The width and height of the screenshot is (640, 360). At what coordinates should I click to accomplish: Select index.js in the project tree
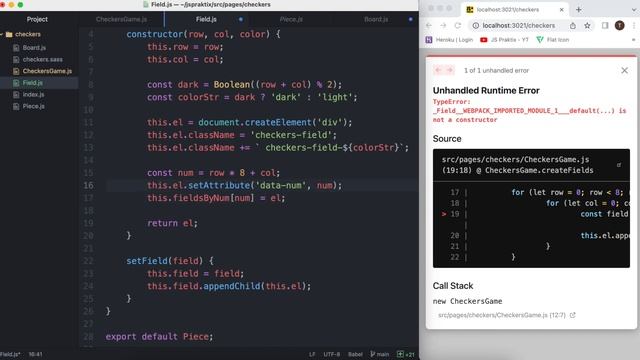[x=33, y=95]
